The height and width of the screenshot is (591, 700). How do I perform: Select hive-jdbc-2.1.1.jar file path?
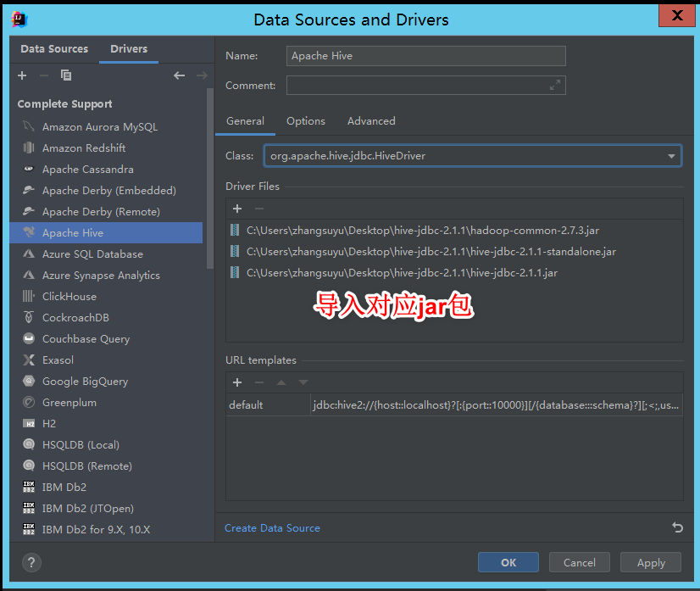[402, 273]
